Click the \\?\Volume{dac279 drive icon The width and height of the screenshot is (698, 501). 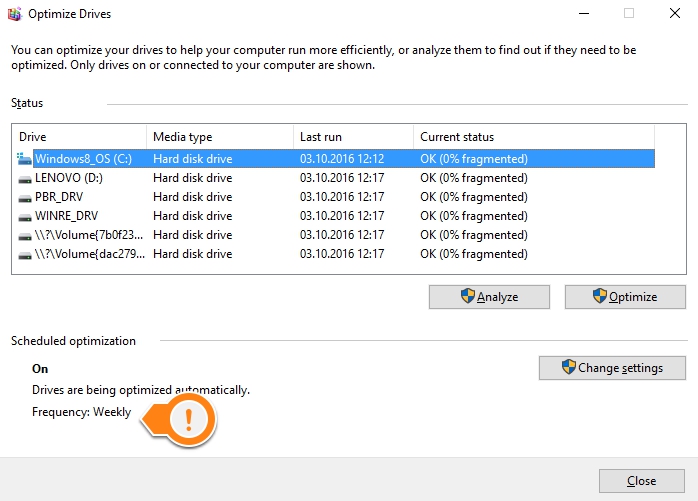click(26, 254)
